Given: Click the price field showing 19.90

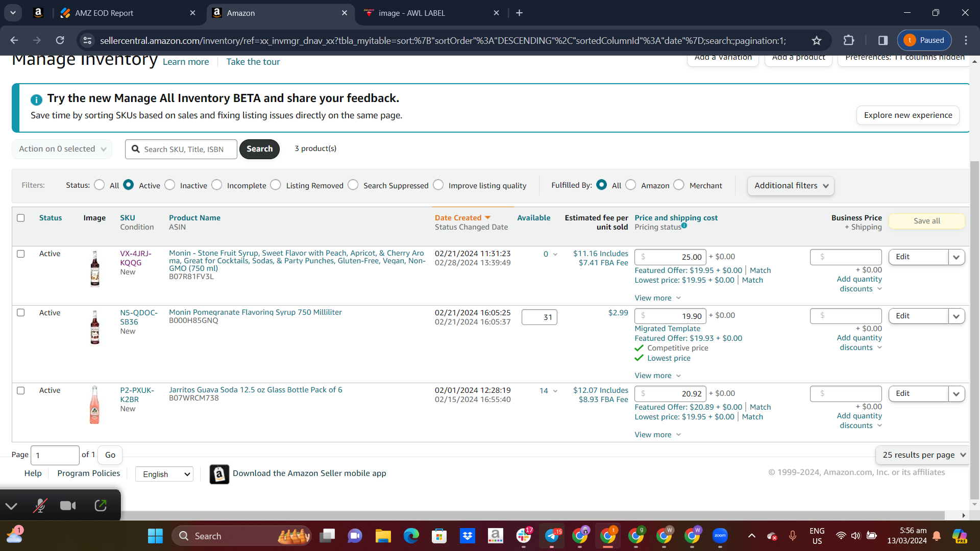Looking at the screenshot, I should 670,316.
